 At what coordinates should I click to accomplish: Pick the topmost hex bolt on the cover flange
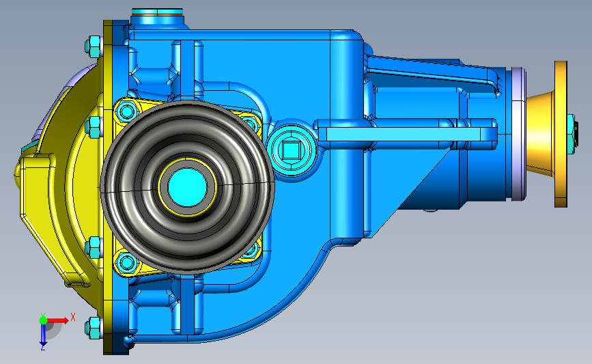pos(93,46)
